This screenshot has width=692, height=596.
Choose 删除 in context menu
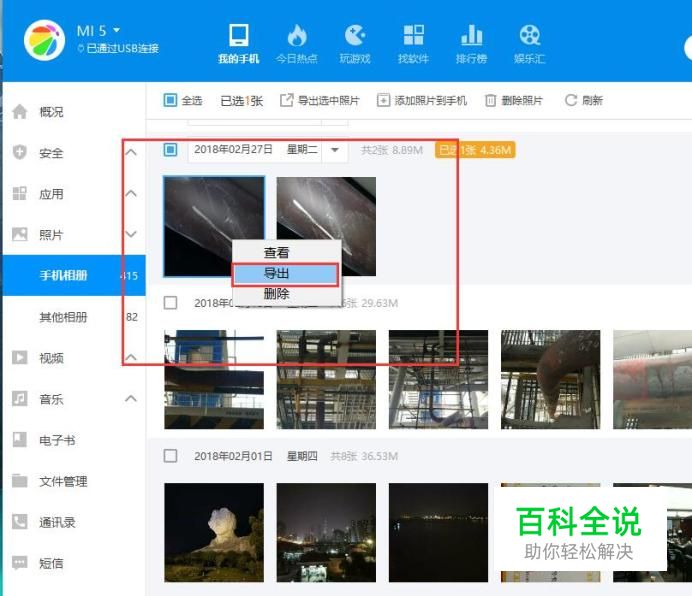[286, 294]
